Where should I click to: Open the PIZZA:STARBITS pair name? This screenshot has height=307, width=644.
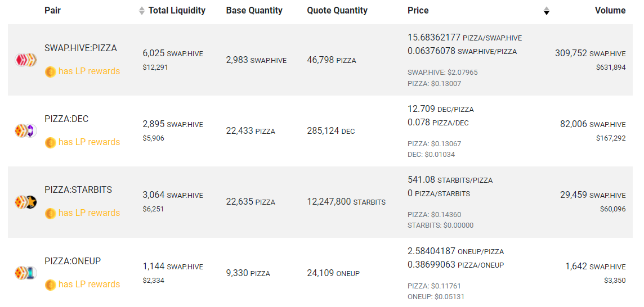point(78,190)
